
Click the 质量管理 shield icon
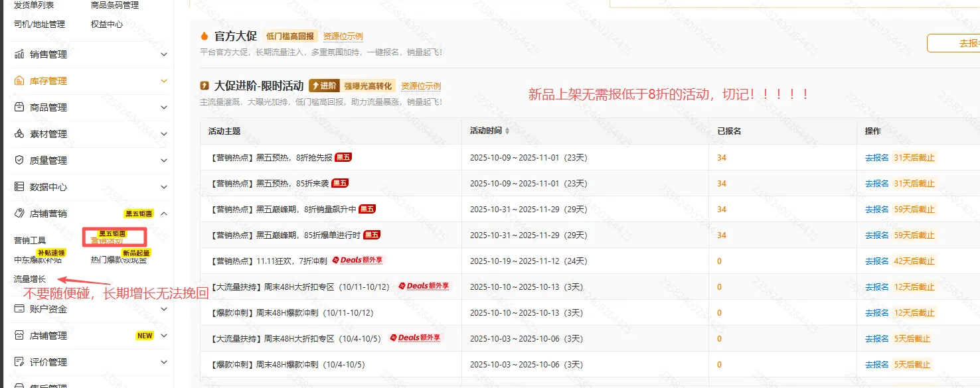tap(19, 161)
